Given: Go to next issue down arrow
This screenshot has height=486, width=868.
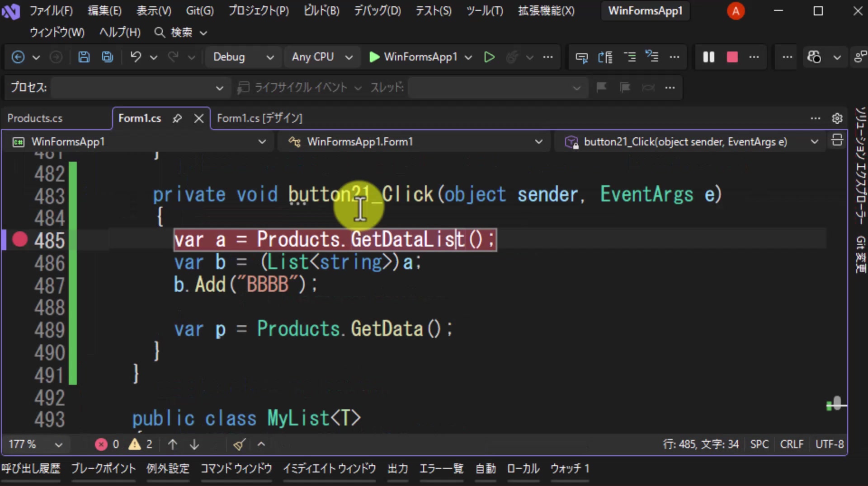Looking at the screenshot, I should [x=194, y=444].
